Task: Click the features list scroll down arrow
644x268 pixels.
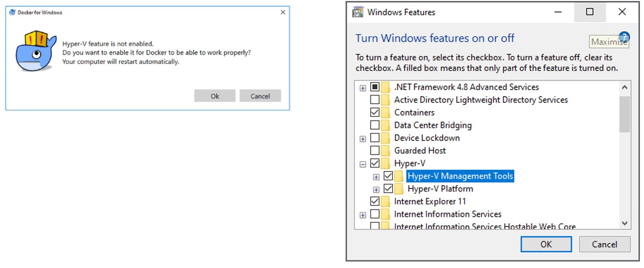Action: coord(625,224)
